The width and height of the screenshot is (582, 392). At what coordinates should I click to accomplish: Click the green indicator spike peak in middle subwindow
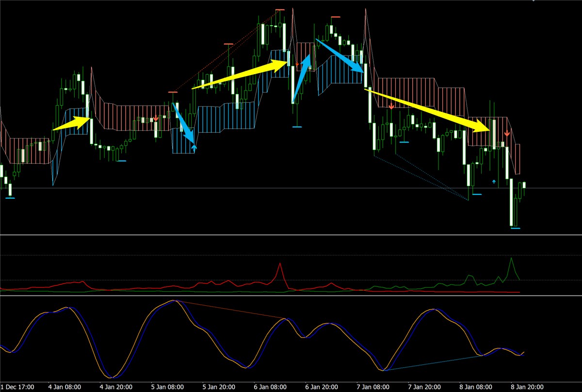(x=510, y=258)
